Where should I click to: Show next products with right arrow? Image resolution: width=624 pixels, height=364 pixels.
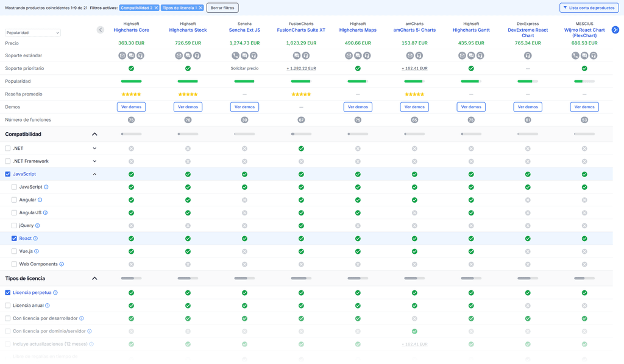[x=615, y=30]
